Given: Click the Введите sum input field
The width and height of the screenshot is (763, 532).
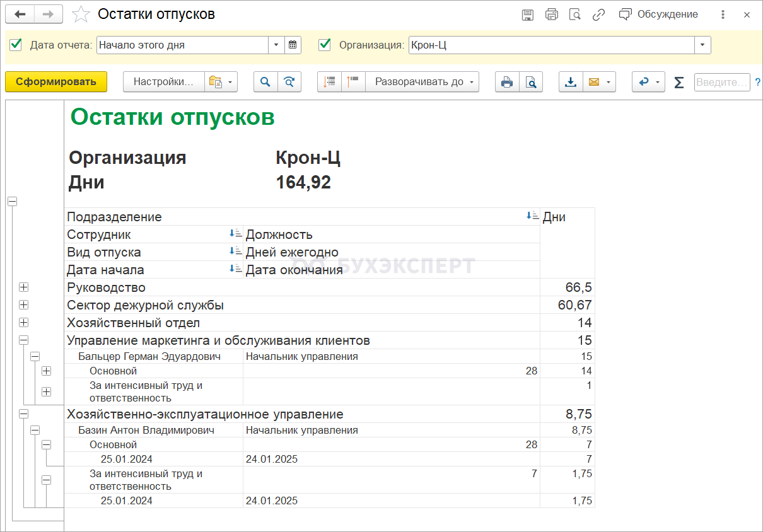Looking at the screenshot, I should [x=721, y=82].
